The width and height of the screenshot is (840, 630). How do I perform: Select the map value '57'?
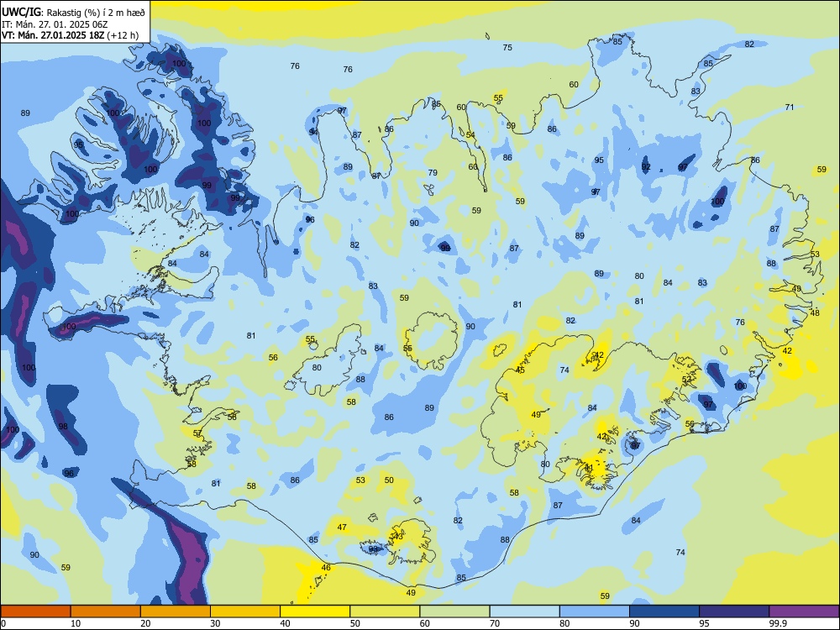click(x=197, y=433)
